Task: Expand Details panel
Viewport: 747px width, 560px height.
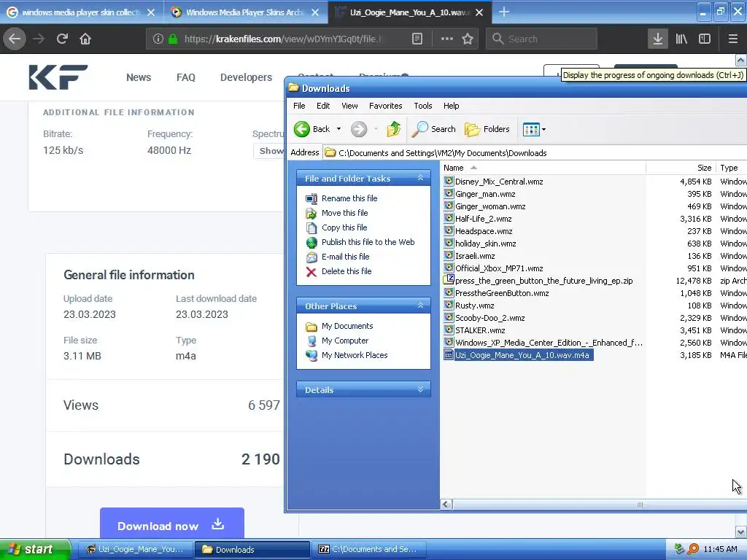Action: 420,389
